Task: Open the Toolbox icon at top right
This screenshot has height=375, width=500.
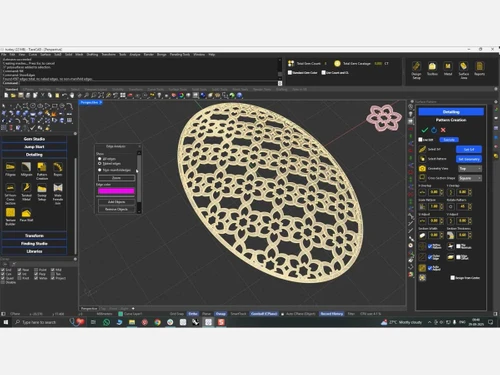Action: 432,66
